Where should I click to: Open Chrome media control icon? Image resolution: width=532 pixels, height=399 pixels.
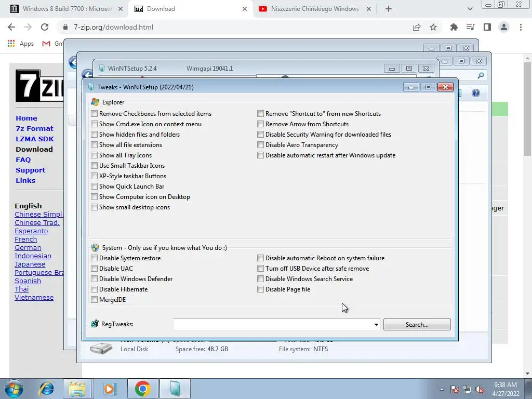[471, 27]
